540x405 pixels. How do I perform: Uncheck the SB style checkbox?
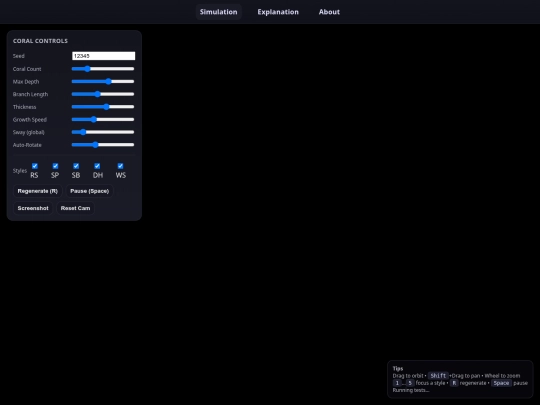[76, 166]
